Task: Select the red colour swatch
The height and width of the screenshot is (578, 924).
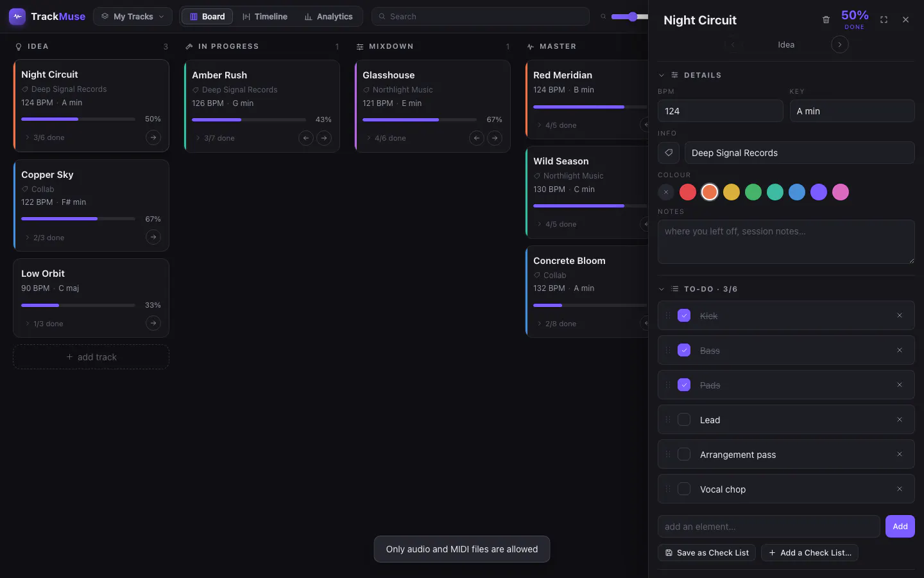Action: (x=688, y=192)
